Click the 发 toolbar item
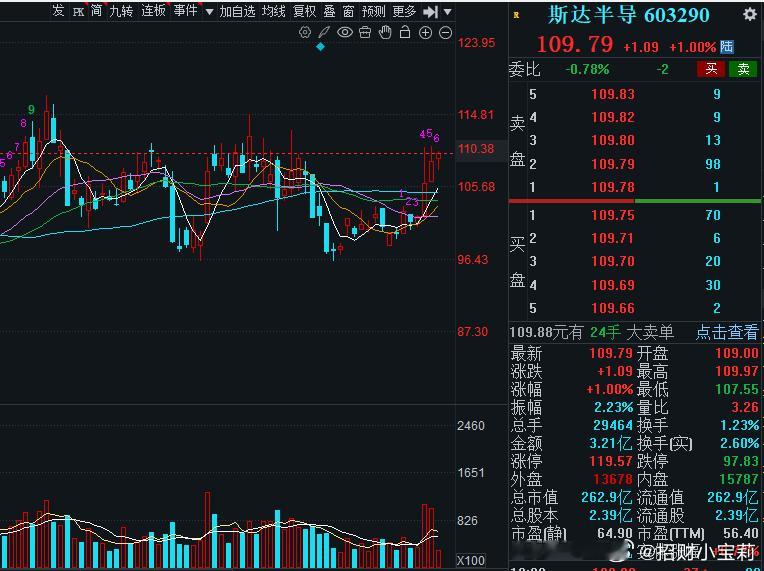This screenshot has height=571, width=764. point(58,11)
